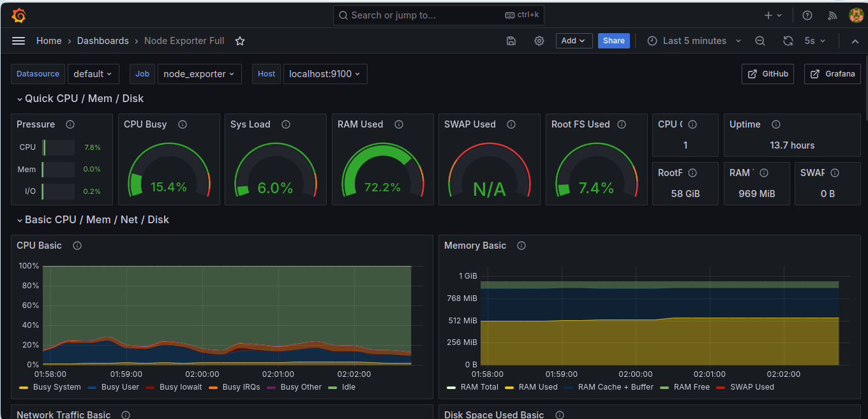Click the save dashboard icon
The image size is (868, 419).
tap(511, 41)
